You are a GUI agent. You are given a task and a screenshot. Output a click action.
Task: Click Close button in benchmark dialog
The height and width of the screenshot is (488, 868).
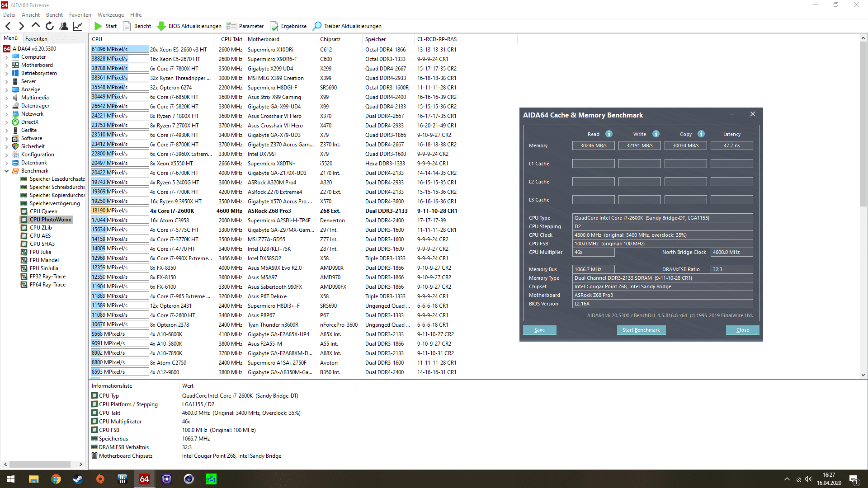tap(742, 330)
